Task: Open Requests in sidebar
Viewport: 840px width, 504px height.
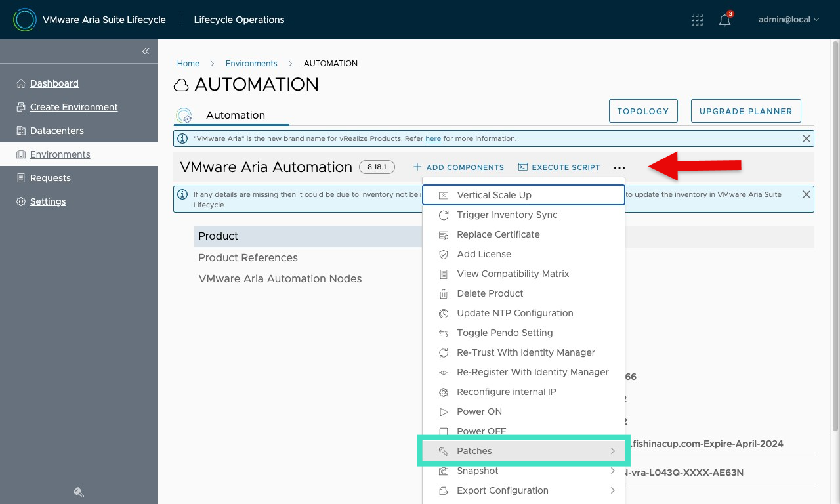Action: coord(51,178)
